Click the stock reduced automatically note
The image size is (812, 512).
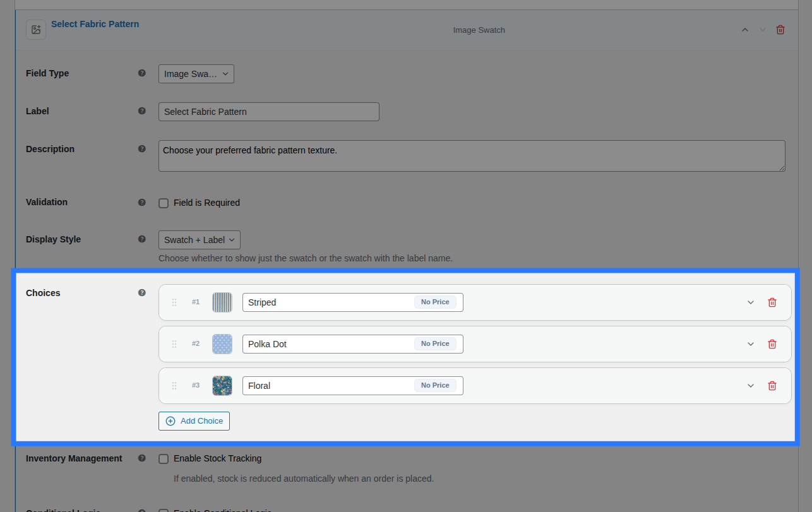coord(304,479)
